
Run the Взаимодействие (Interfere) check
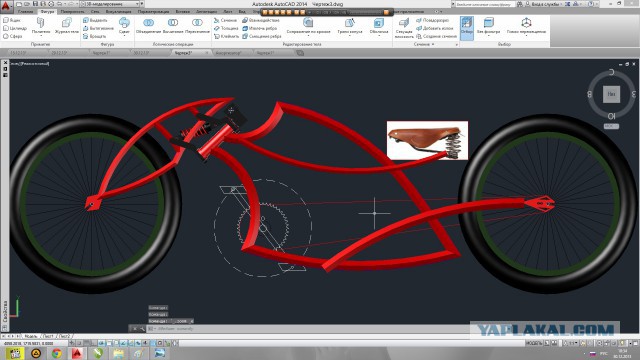261,20
